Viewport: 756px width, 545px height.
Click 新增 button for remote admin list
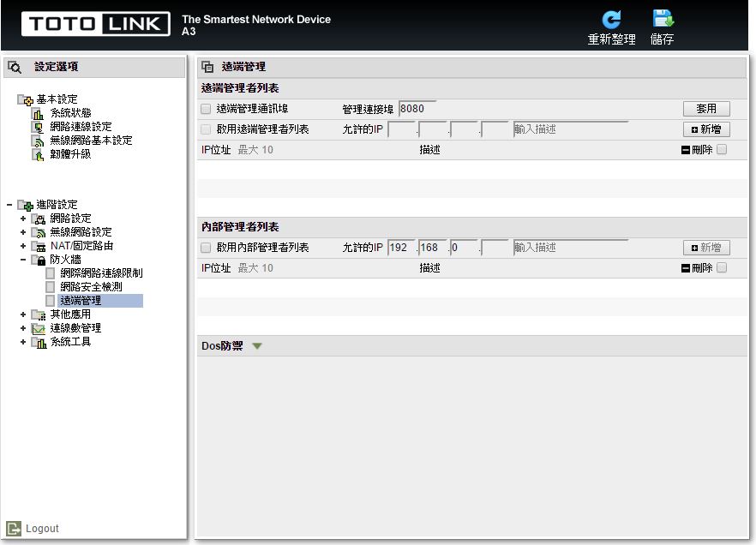pyautogui.click(x=706, y=129)
